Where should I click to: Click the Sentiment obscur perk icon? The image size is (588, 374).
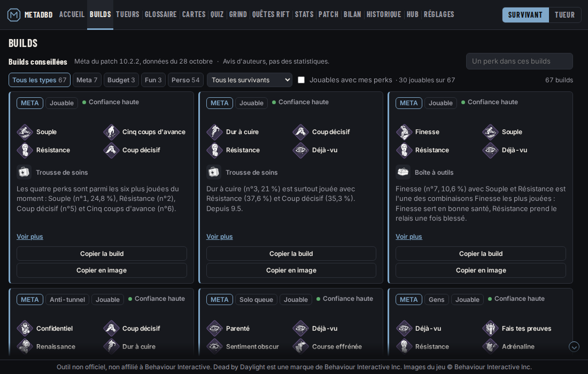(214, 347)
